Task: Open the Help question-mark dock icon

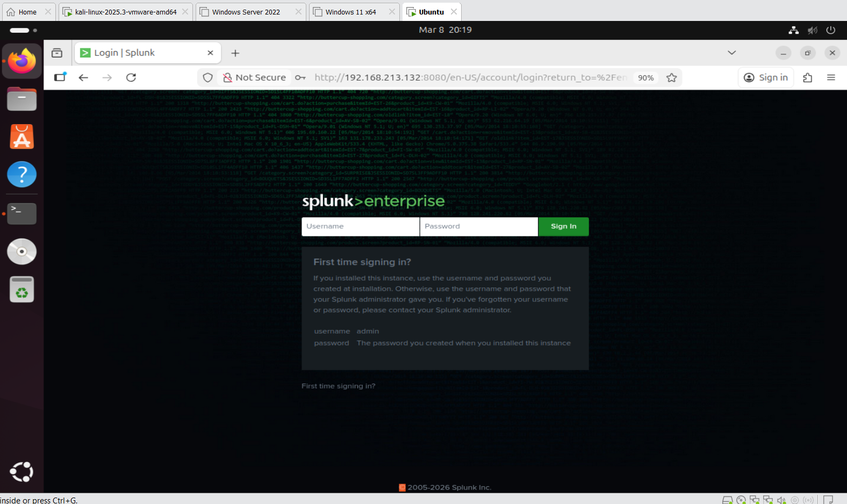Action: click(22, 175)
